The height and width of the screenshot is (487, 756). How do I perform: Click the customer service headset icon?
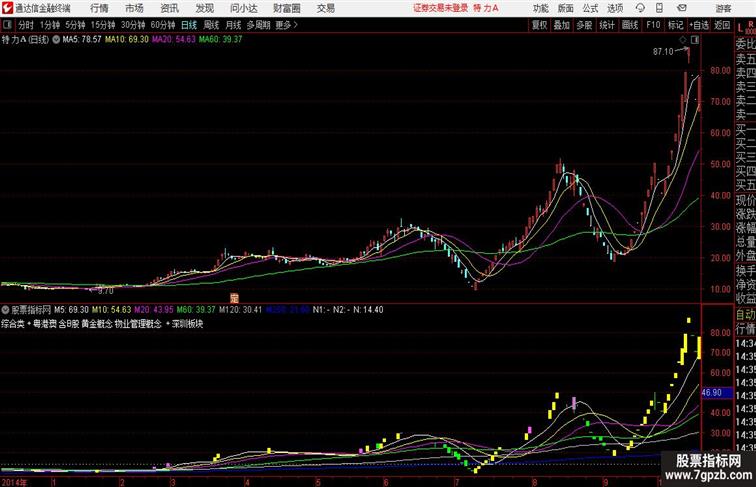point(640,8)
